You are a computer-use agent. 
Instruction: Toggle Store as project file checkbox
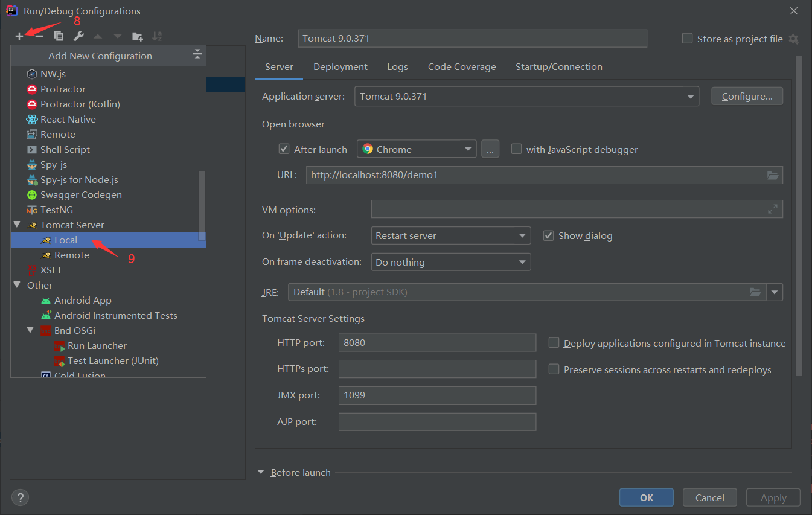point(687,39)
